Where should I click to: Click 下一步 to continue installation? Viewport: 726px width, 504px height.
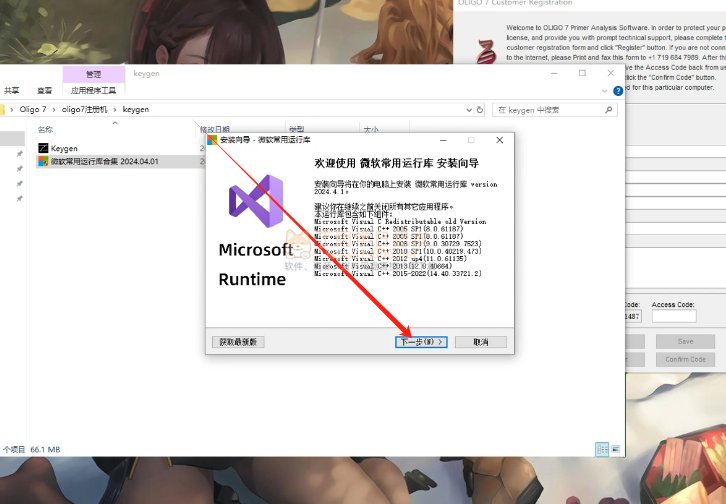pyautogui.click(x=421, y=341)
